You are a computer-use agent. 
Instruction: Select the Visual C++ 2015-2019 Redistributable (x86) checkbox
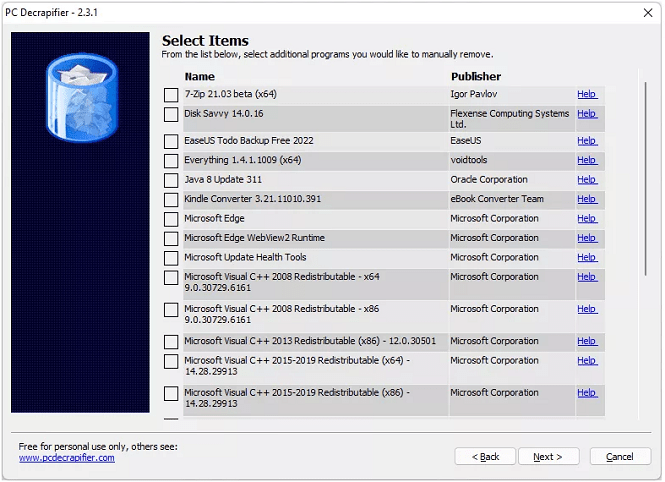tap(171, 394)
